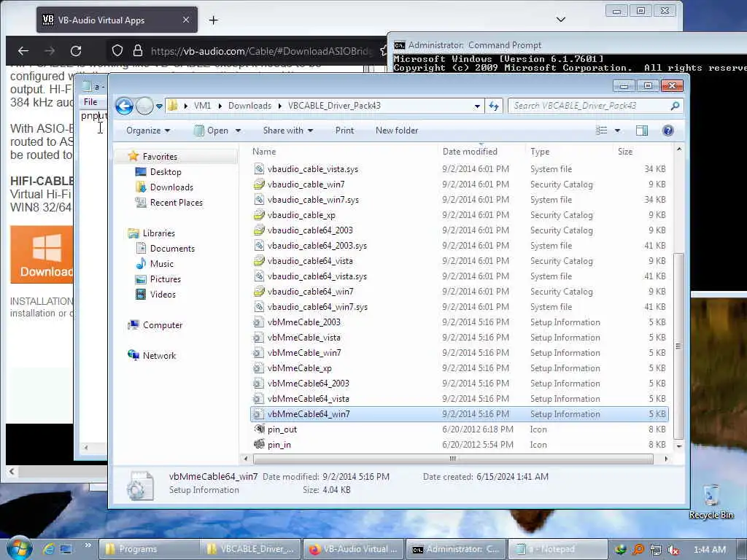747x560 pixels.
Task: Open Recent Places in the navigation pane
Action: point(177,203)
